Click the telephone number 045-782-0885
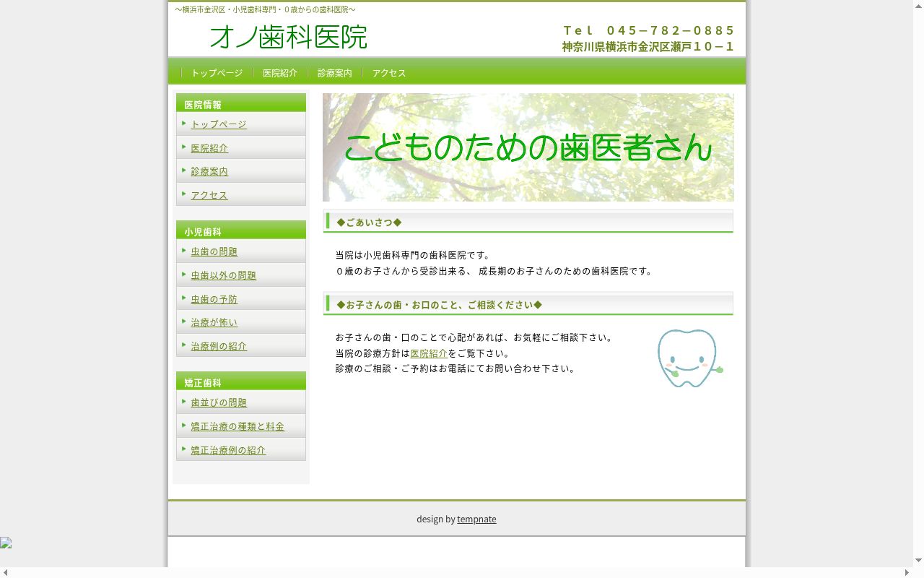Screen dimensions: 924x578 pos(649,30)
